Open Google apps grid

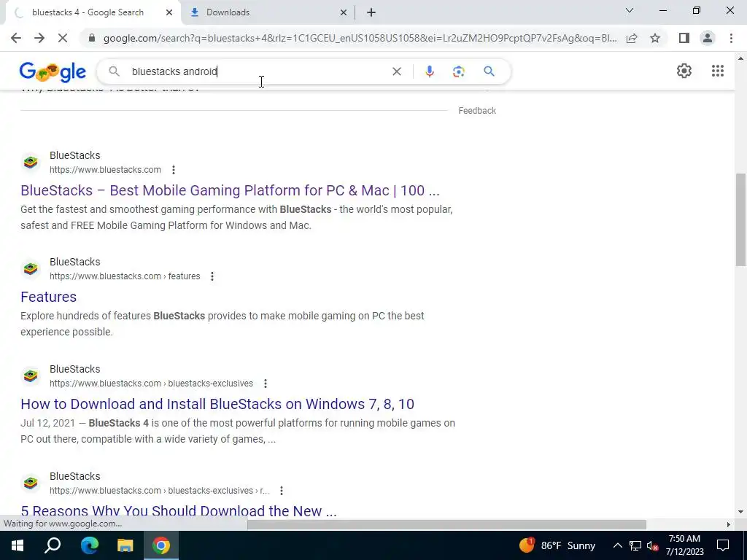point(718,71)
